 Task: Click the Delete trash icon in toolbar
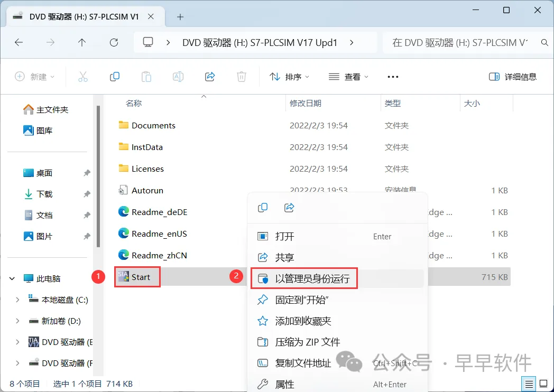point(242,77)
